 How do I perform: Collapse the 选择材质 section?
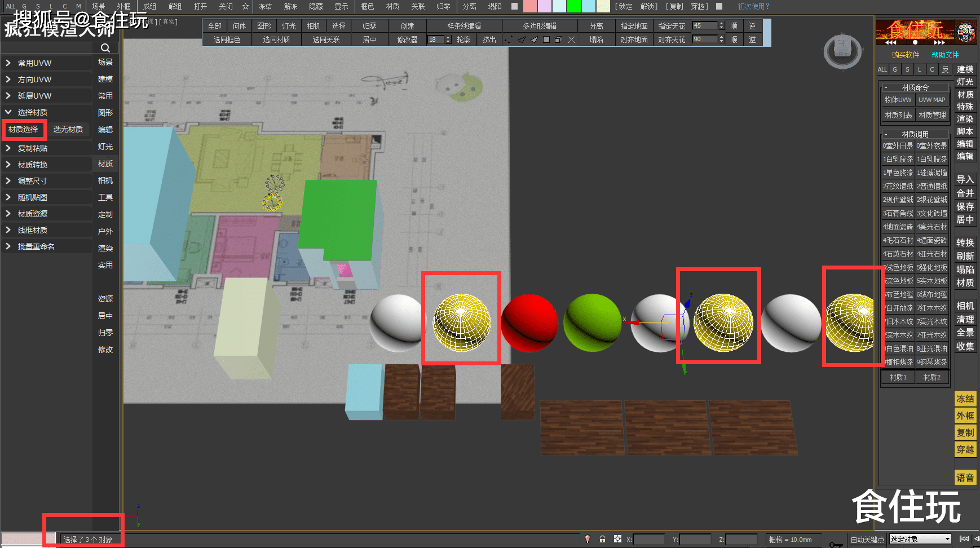[x=8, y=112]
